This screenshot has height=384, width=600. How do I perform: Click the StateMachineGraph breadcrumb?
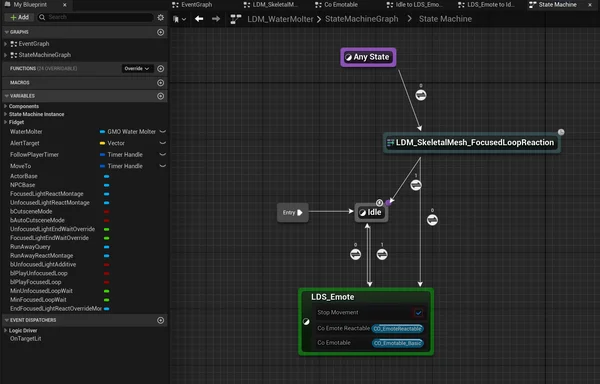[362, 19]
